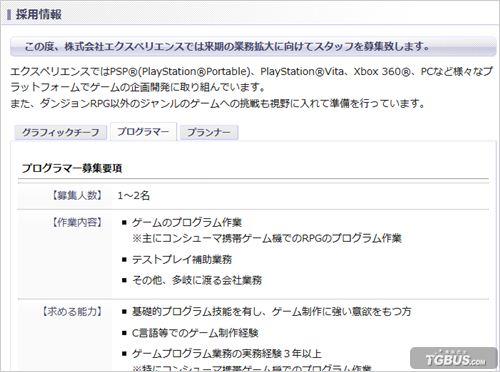Click the 基礎的プログラム技能 requirement line
This screenshot has height=372, width=500.
coord(271,311)
